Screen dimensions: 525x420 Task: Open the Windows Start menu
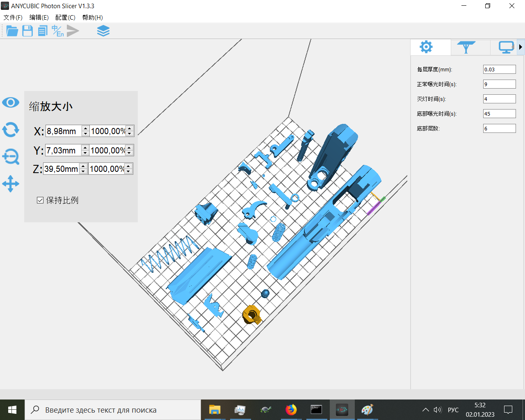coord(12,410)
